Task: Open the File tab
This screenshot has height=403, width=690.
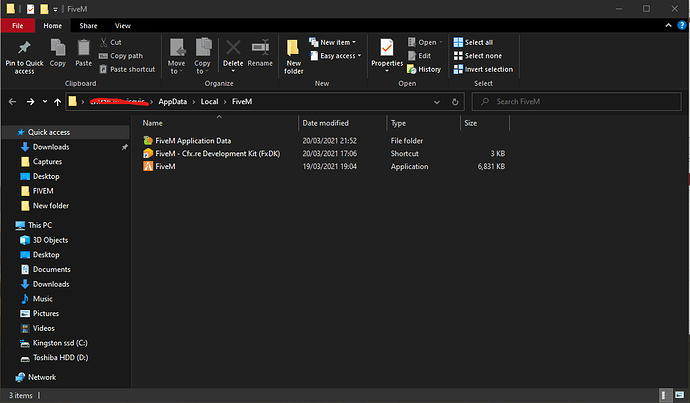Action: point(18,26)
